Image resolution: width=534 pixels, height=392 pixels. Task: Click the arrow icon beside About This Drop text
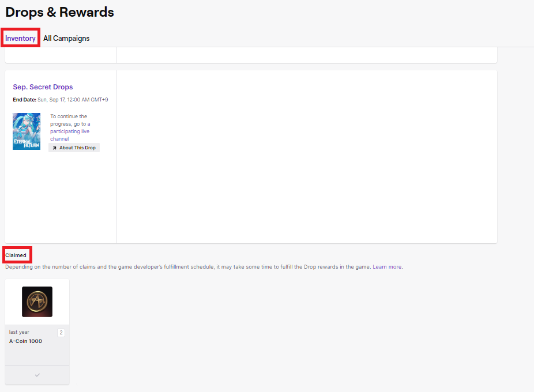(54, 148)
